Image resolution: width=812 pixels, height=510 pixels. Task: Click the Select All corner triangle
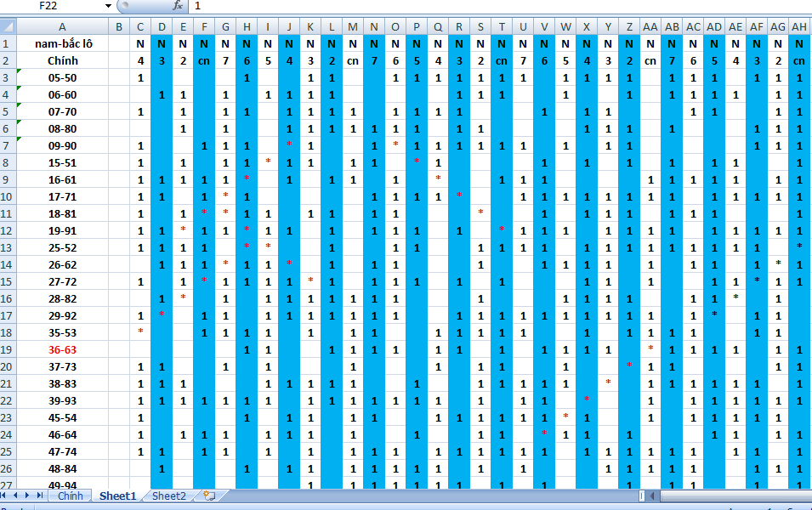(x=8, y=27)
